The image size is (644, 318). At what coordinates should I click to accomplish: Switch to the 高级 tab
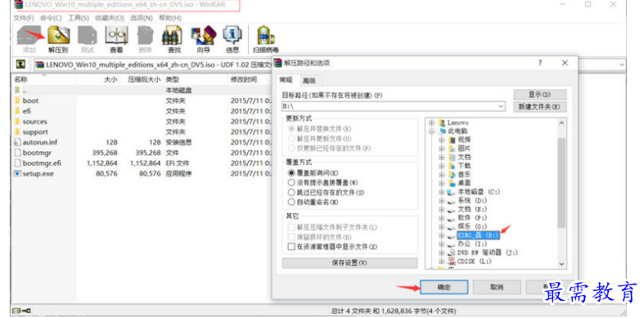[x=308, y=80]
